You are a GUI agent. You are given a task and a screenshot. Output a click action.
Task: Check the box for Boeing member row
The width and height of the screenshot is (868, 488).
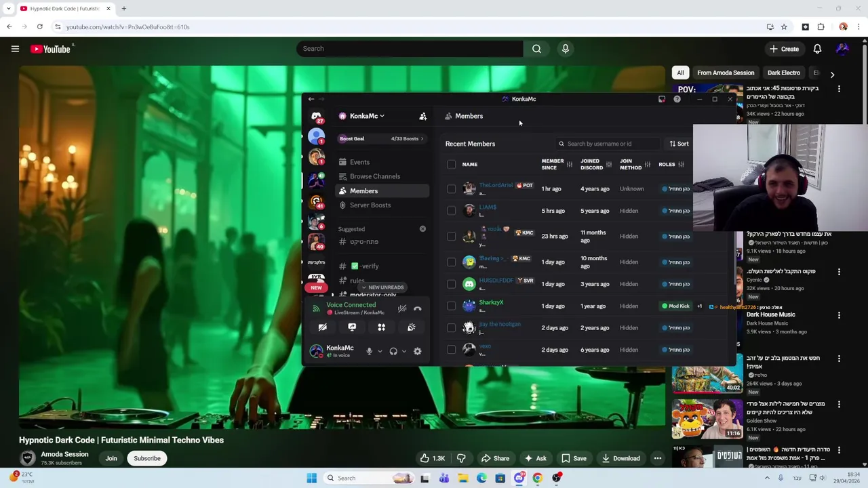click(x=451, y=262)
